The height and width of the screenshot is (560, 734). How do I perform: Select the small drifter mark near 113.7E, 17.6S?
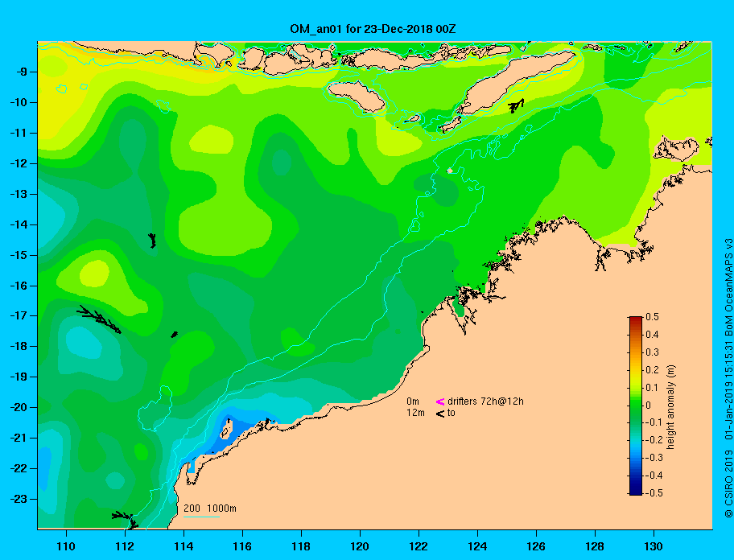tap(174, 334)
